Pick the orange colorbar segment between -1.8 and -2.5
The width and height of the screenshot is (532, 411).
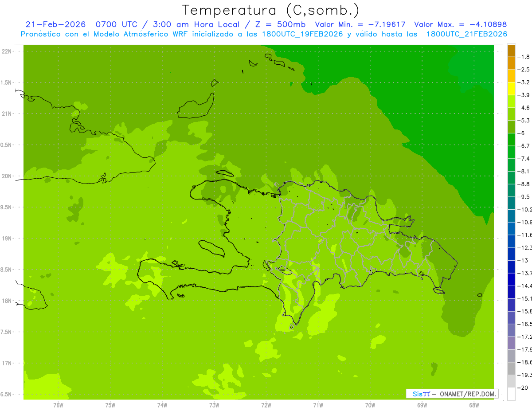point(511,63)
